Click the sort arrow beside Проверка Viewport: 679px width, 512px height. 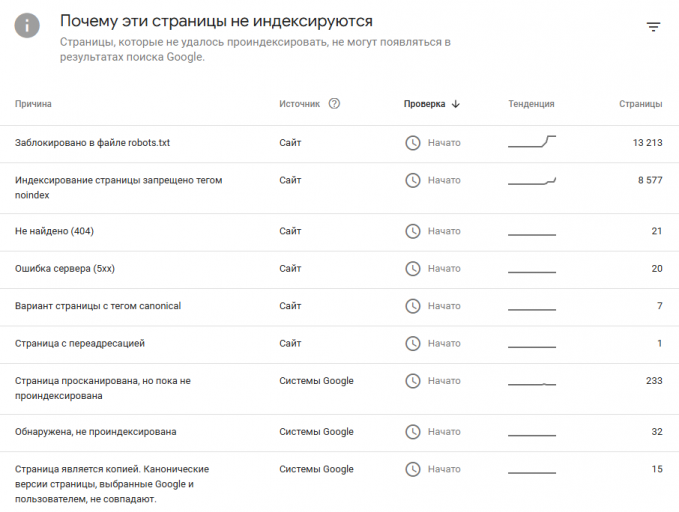click(x=455, y=104)
